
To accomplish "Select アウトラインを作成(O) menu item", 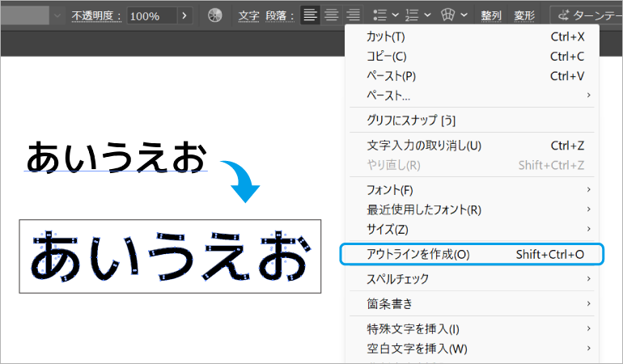I will pos(472,254).
